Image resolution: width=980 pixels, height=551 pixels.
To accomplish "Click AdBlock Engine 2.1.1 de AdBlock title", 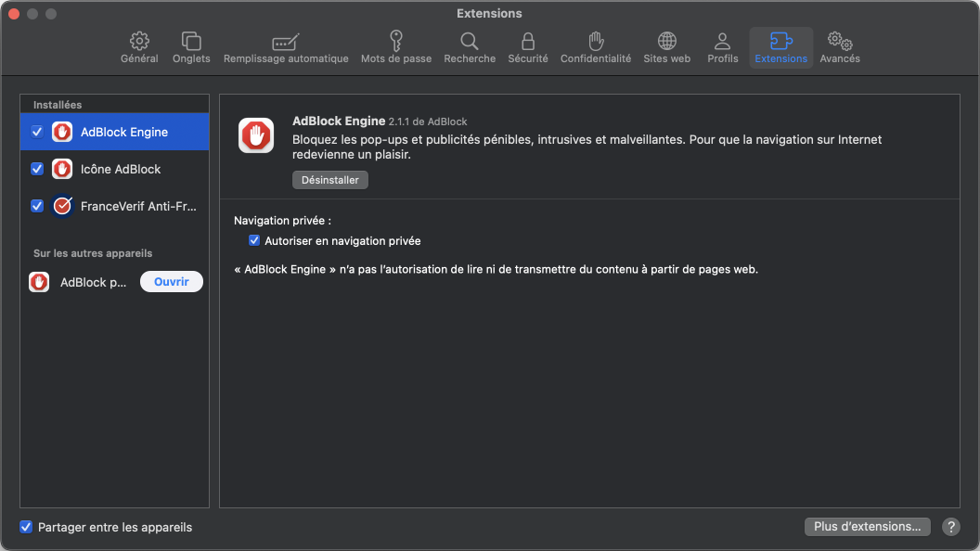I will coord(380,122).
